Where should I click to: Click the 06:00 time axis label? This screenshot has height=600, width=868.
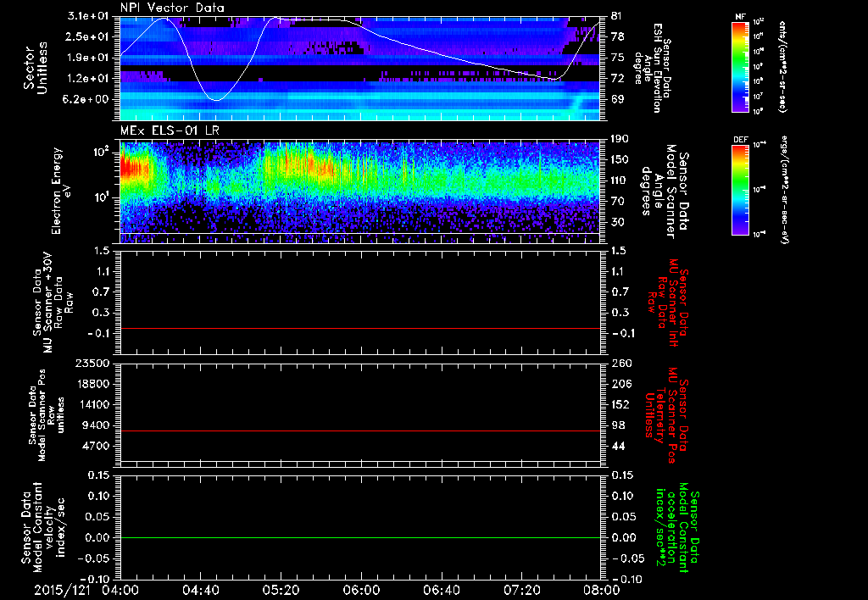point(361,590)
